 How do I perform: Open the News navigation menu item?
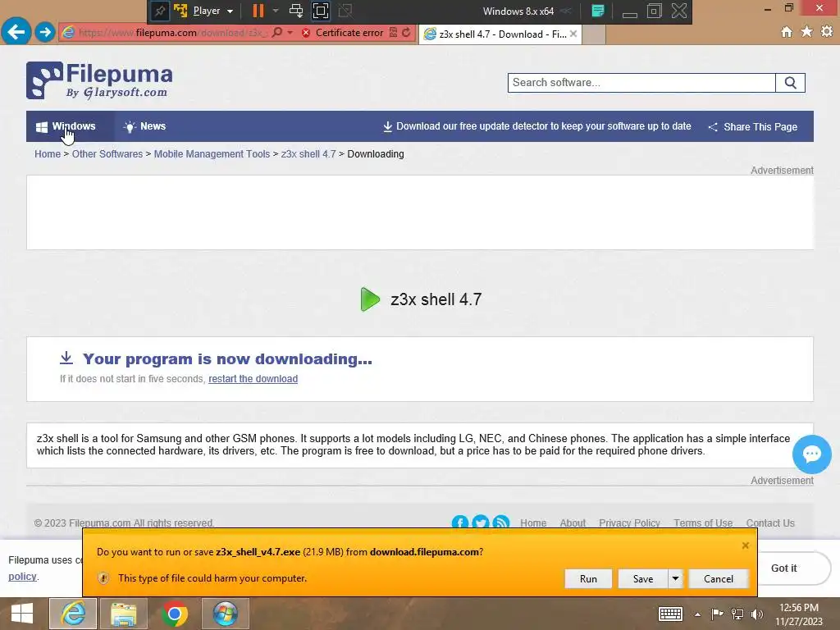145,126
